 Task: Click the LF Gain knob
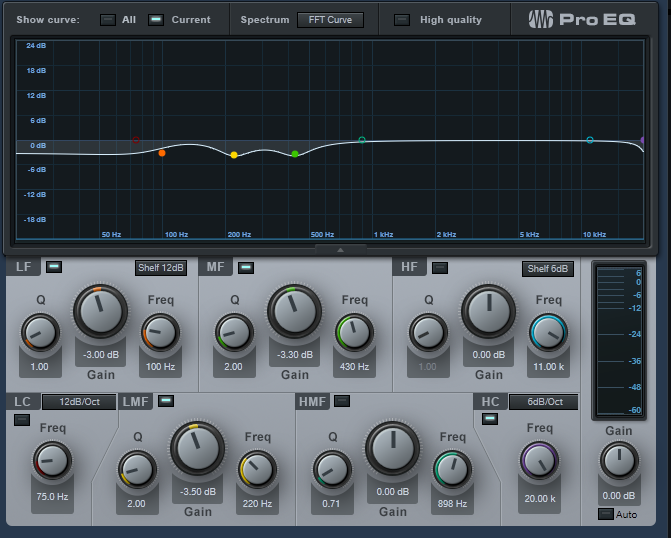click(x=100, y=311)
